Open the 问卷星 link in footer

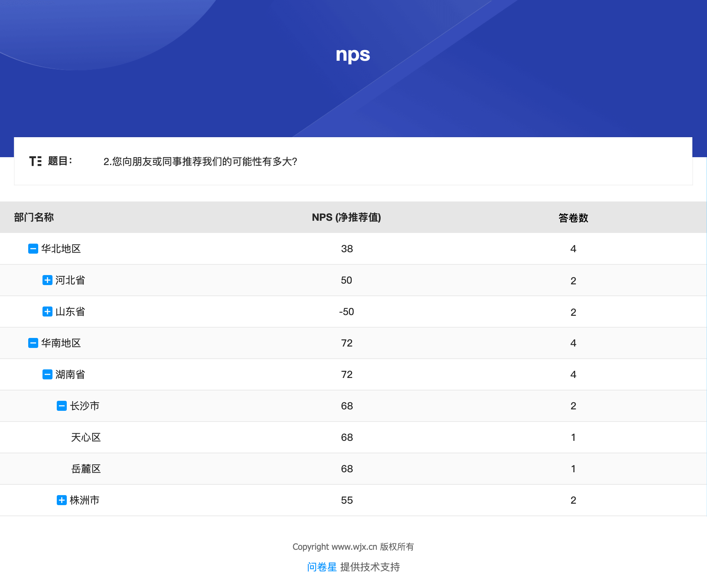(x=321, y=567)
